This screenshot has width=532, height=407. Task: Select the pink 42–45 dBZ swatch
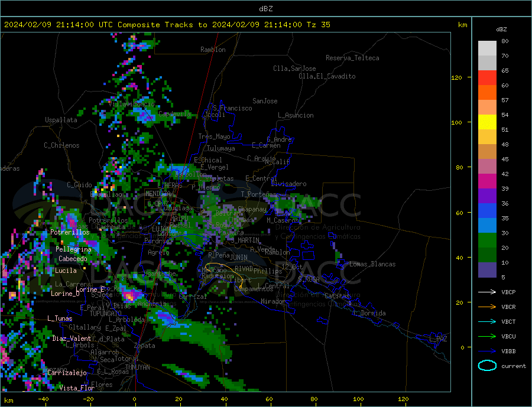click(x=487, y=167)
